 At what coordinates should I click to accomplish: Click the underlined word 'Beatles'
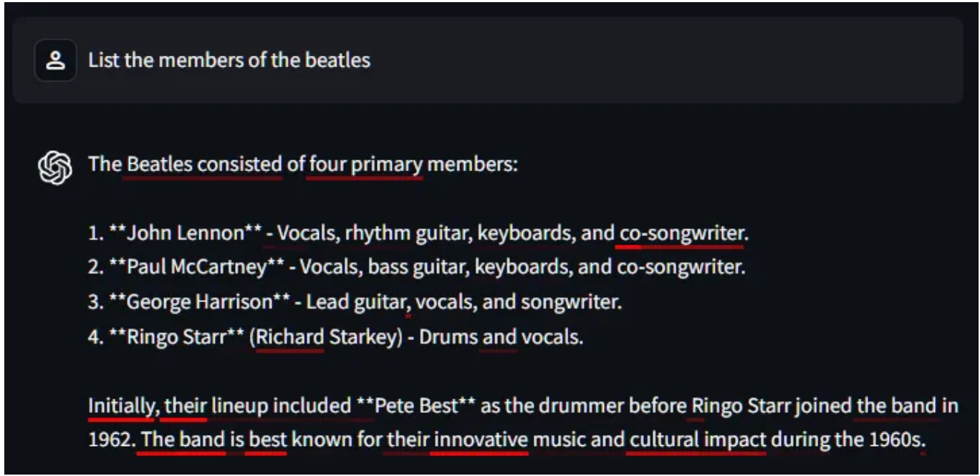160,165
